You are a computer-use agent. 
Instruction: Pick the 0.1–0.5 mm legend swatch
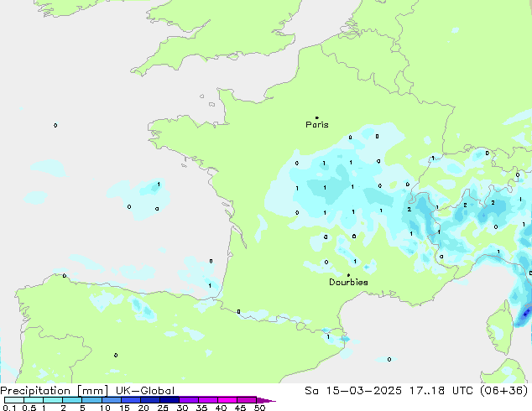[x=14, y=400]
